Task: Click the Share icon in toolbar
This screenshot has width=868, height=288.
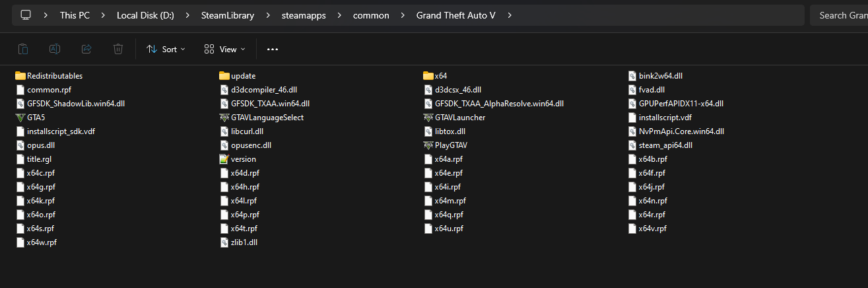Action: tap(86, 49)
